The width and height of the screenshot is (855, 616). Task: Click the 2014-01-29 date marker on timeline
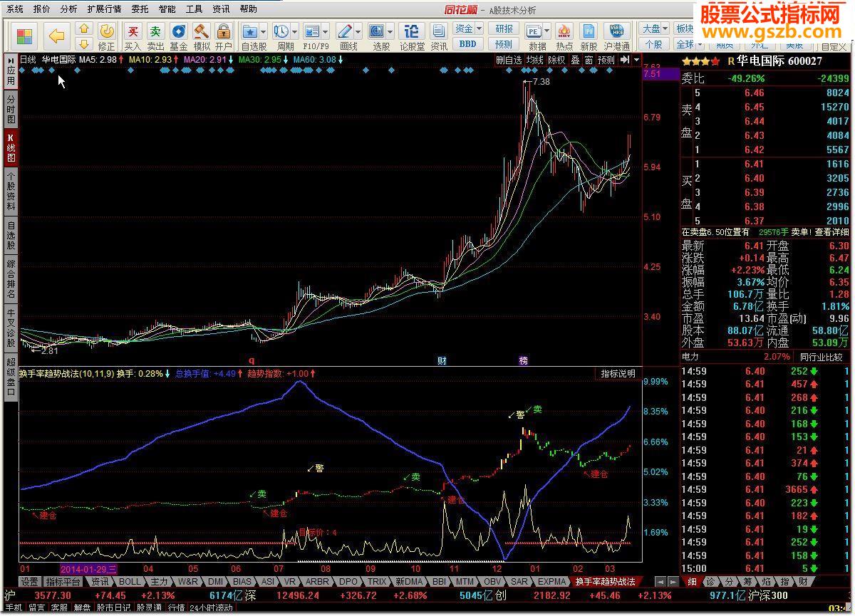[89, 569]
